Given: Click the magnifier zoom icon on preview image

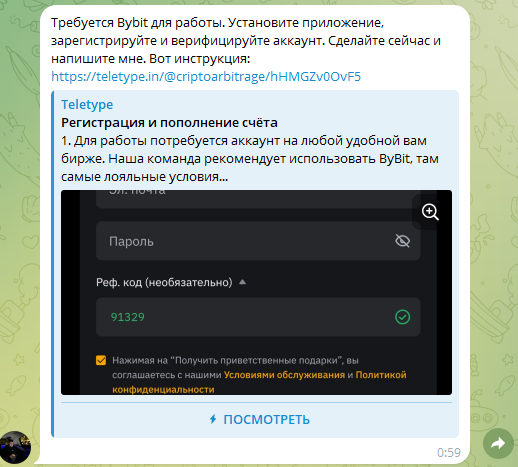Looking at the screenshot, I should coord(430,212).
